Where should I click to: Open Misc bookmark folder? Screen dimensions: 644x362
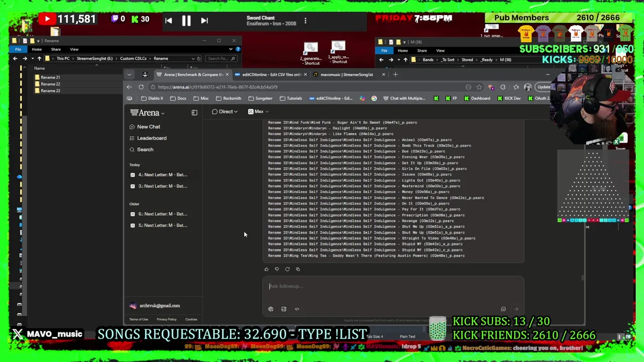pos(201,99)
